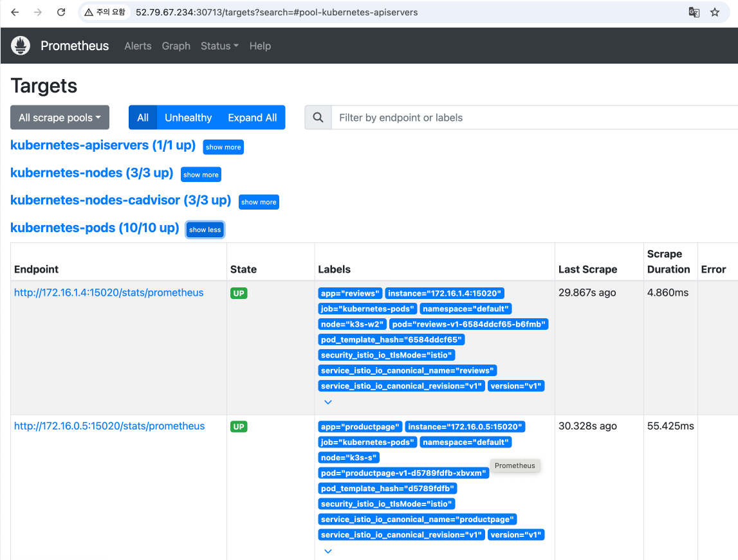Image resolution: width=738 pixels, height=560 pixels.
Task: Open the All scrape pools dropdown
Action: 60,118
